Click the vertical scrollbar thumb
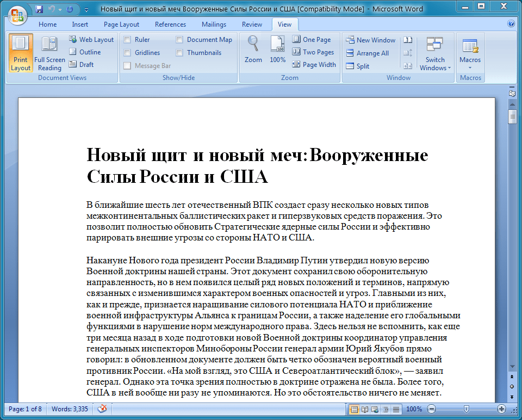 512,116
